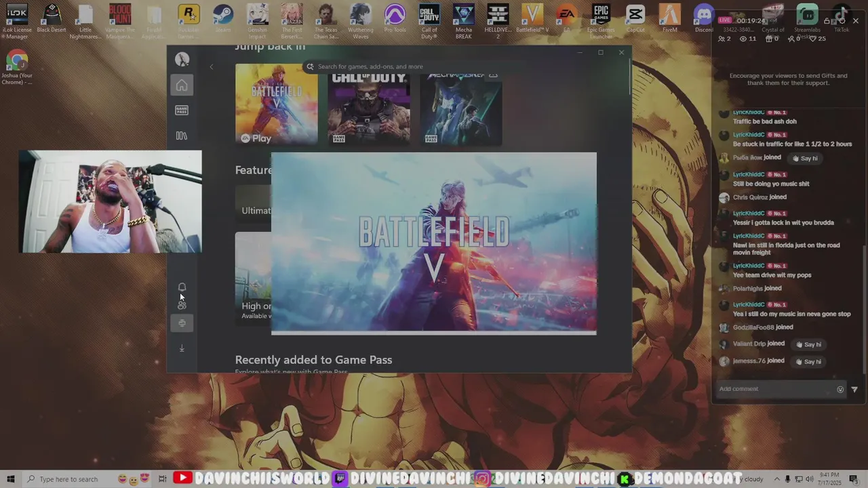Show hidden system tray icons chevron
868x488 pixels.
(x=777, y=479)
